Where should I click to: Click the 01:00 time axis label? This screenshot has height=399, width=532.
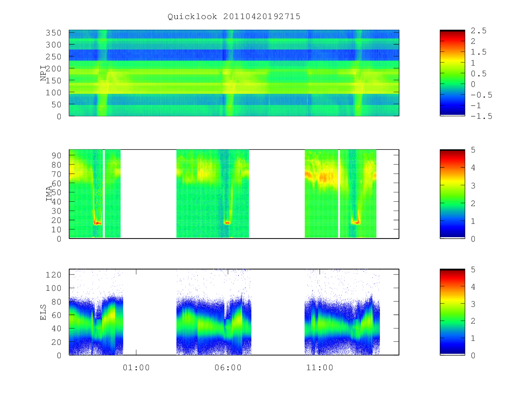tap(136, 368)
